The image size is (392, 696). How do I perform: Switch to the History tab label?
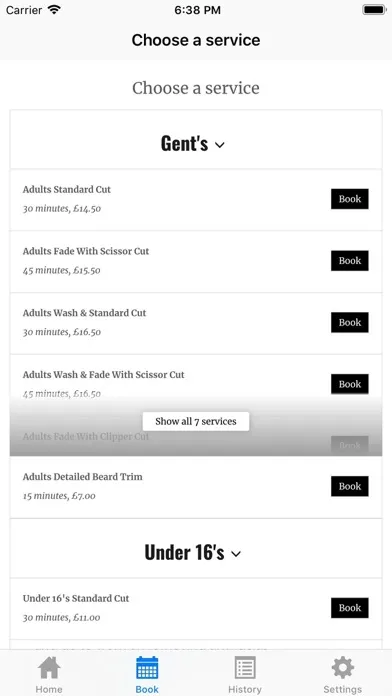[x=245, y=689]
